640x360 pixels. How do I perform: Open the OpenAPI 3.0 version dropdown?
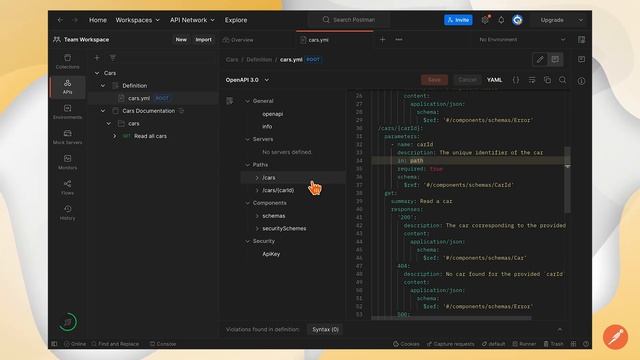(x=247, y=80)
